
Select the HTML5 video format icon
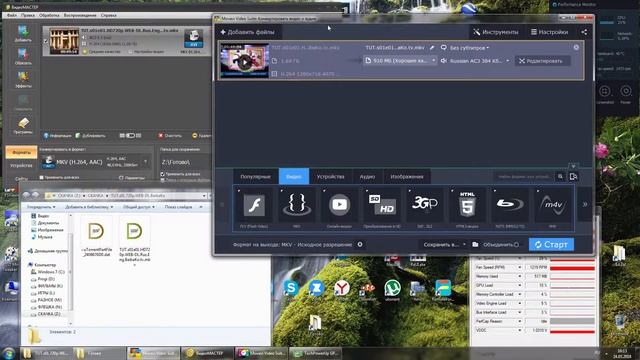click(467, 204)
